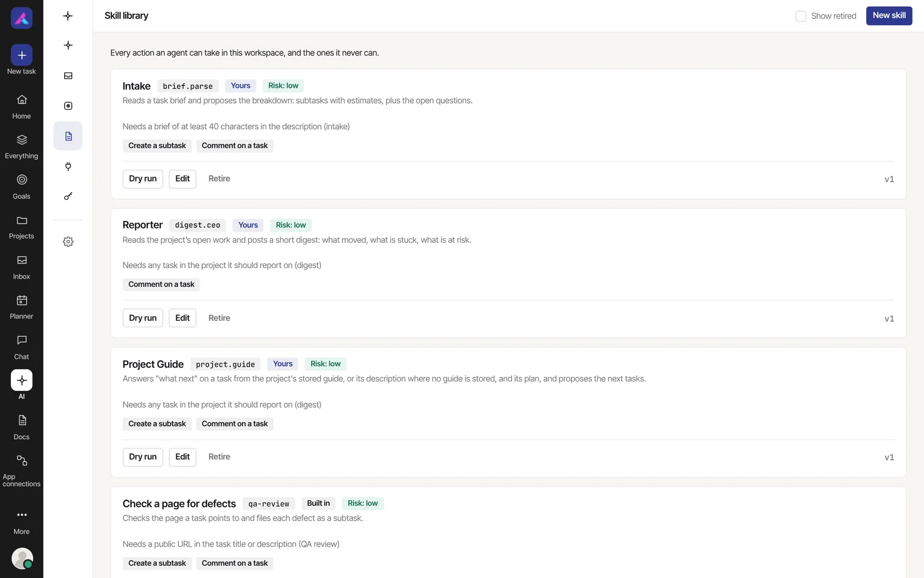Open the key icon for API keys

(x=68, y=197)
